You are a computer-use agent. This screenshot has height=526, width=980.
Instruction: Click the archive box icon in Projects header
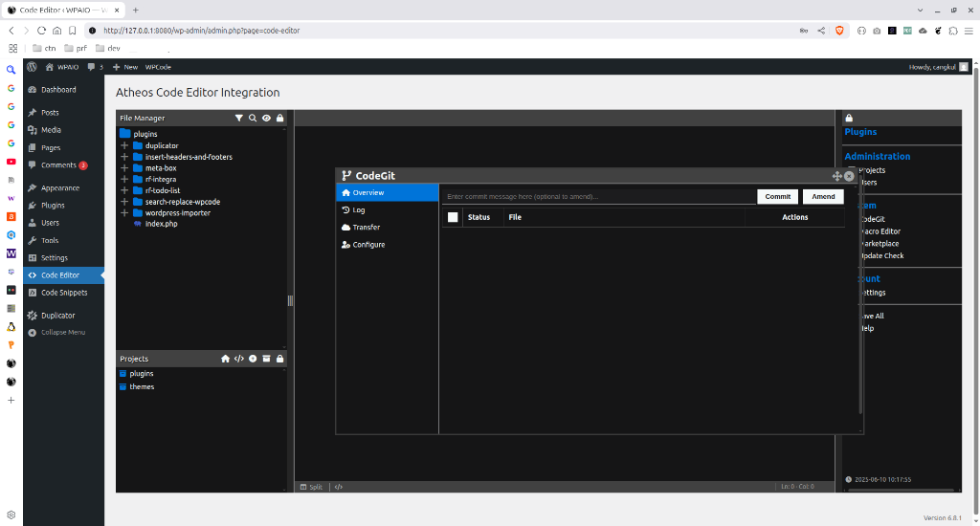(x=266, y=359)
